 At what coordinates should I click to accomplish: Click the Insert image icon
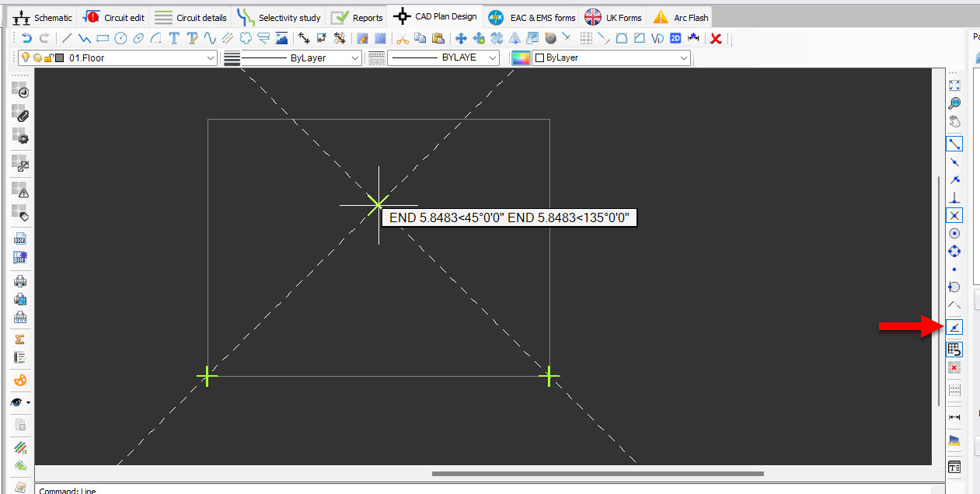click(x=281, y=38)
